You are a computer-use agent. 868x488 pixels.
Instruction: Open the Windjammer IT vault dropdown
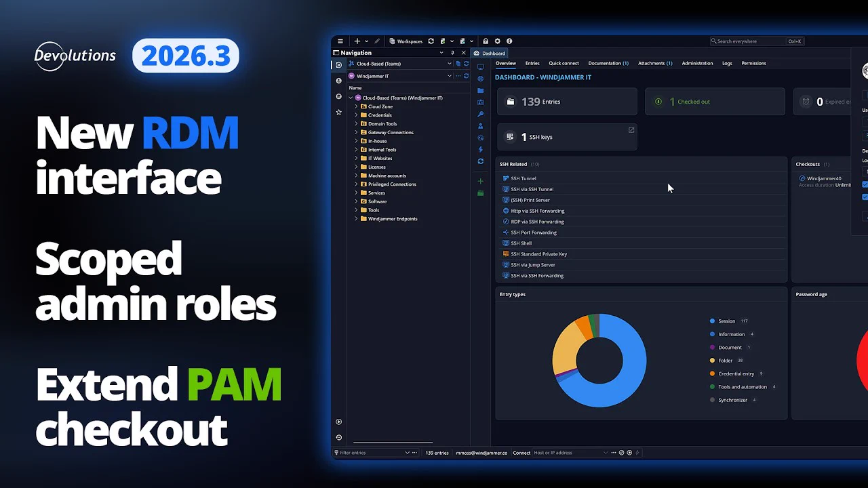click(449, 76)
